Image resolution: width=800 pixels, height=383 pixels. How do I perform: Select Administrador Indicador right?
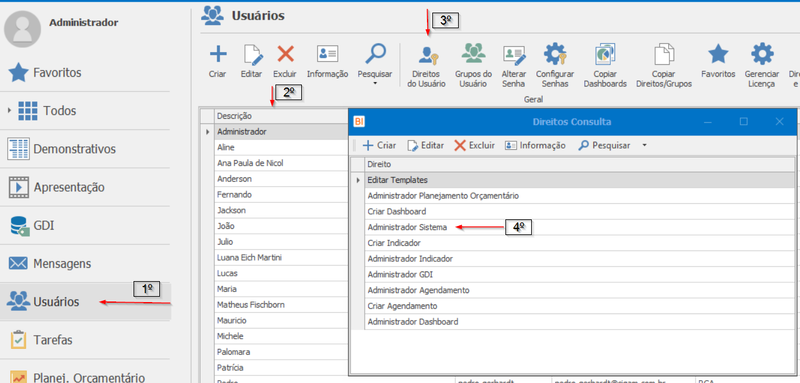[580, 259]
